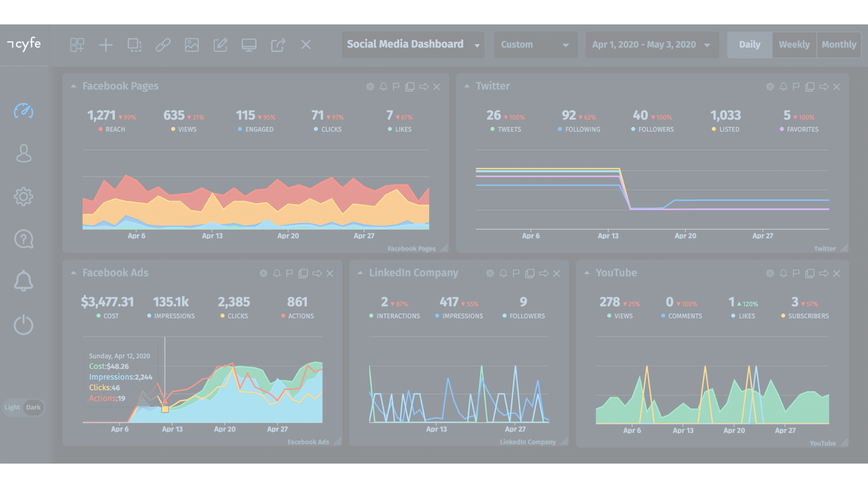Click the Twitter footer label
Image resolution: width=868 pixels, height=488 pixels.
[x=825, y=249]
